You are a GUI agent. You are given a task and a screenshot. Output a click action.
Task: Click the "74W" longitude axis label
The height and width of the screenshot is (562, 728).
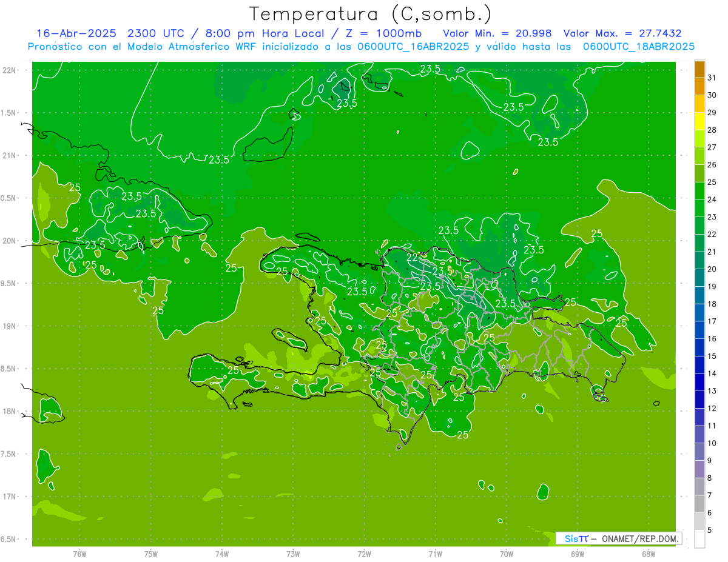click(x=222, y=554)
